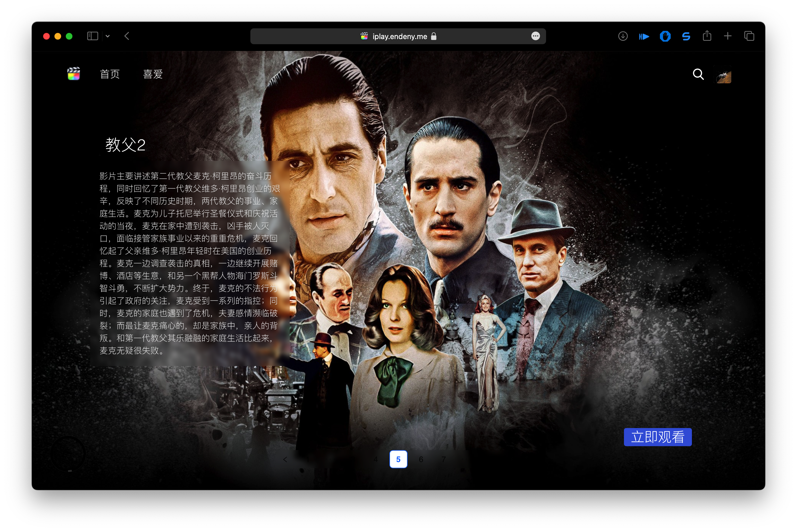Viewport: 797px width, 532px height.
Task: Click the 教父2 movie title
Action: tap(125, 145)
